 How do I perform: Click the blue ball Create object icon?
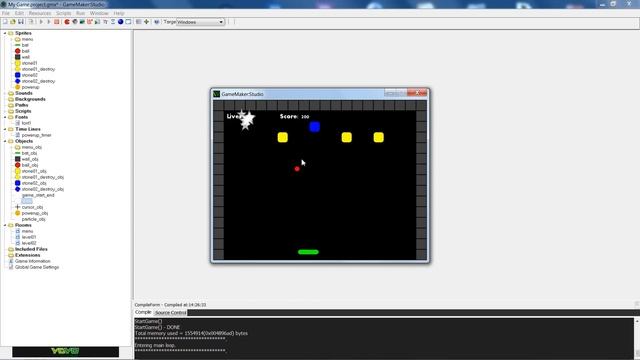[120, 22]
